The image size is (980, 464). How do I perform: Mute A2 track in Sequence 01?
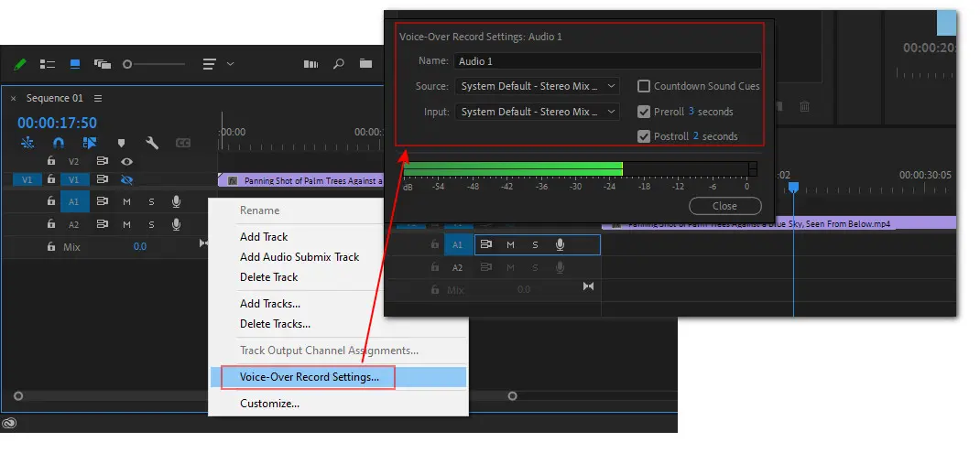tap(127, 225)
